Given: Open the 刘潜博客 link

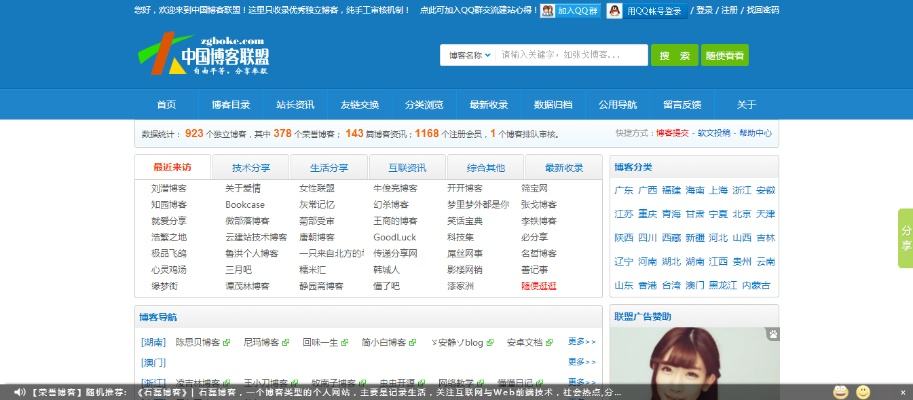Looking at the screenshot, I should [169, 189].
